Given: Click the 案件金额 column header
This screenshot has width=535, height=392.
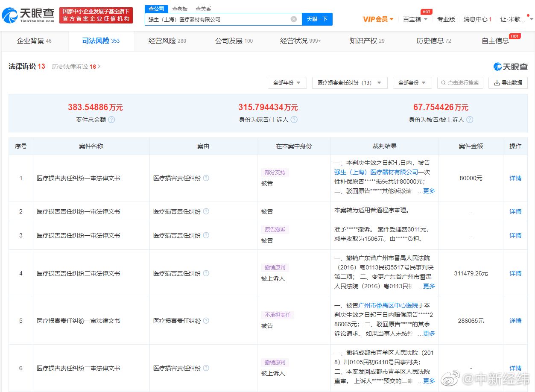Looking at the screenshot, I should coord(471,146).
